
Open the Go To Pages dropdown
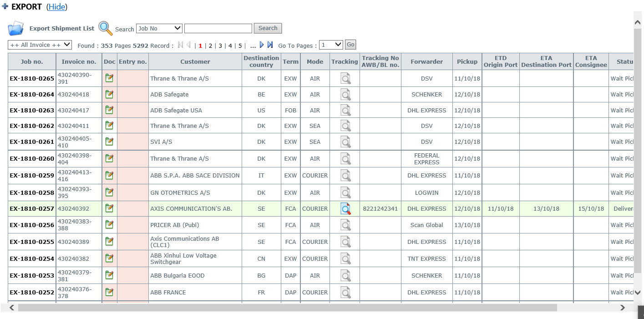click(331, 45)
